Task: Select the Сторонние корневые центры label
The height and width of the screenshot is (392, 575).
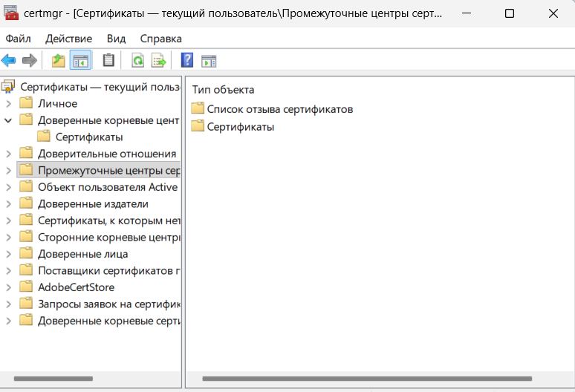Action: [109, 238]
